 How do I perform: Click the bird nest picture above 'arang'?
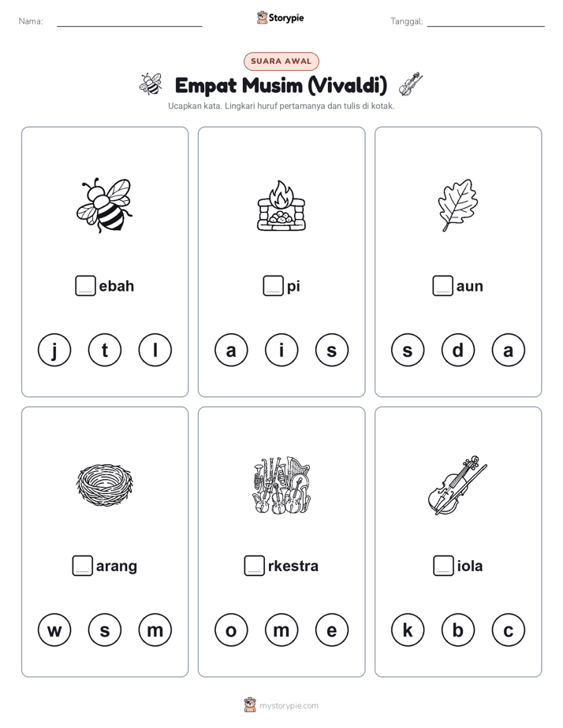(x=105, y=485)
